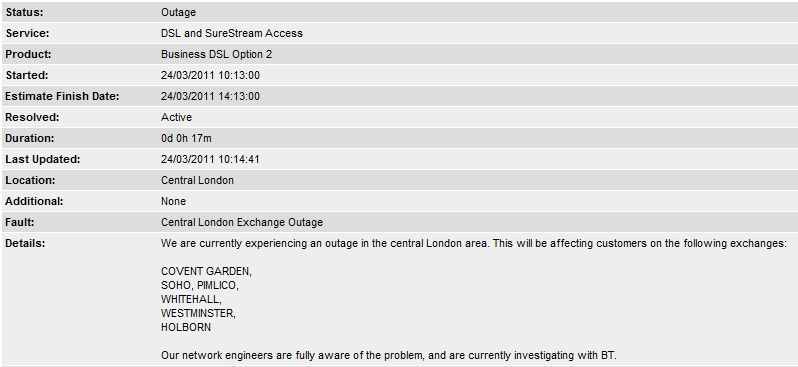Image resolution: width=798 pixels, height=367 pixels.
Task: Click the Last Updated label
Action: (43, 159)
